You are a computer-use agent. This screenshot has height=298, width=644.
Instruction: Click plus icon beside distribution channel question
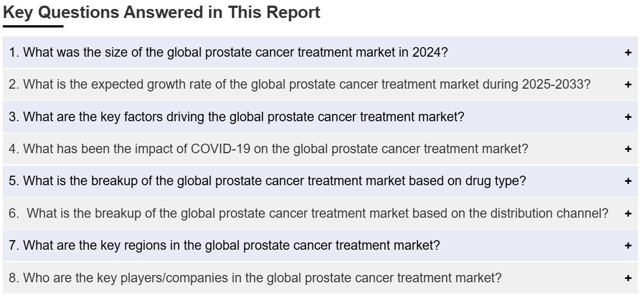pos(628,214)
